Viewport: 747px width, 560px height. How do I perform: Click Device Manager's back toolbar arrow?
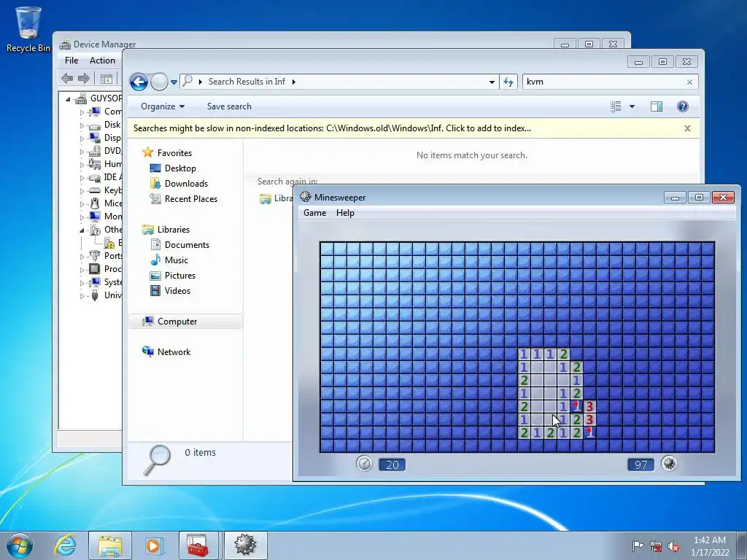(x=67, y=78)
